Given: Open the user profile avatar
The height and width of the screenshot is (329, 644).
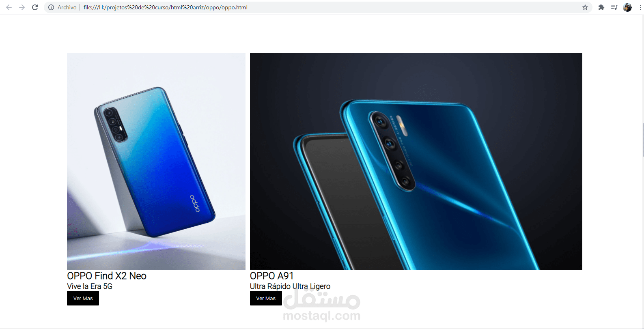Looking at the screenshot, I should coord(627,7).
